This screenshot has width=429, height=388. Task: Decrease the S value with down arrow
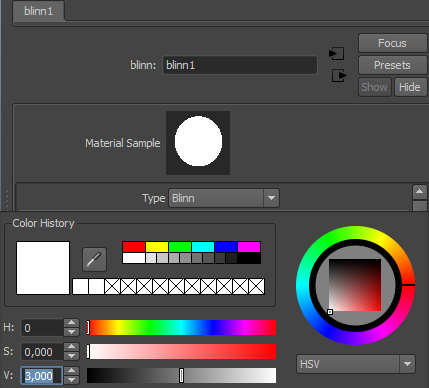(x=71, y=356)
